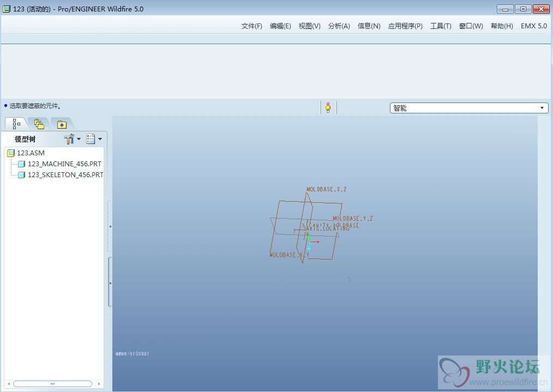Click the part icon beside 123_MACHINE_456.PRT

pos(21,164)
